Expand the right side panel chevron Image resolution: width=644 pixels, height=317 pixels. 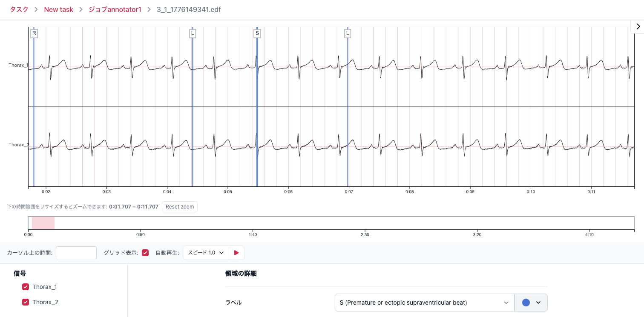point(638,26)
